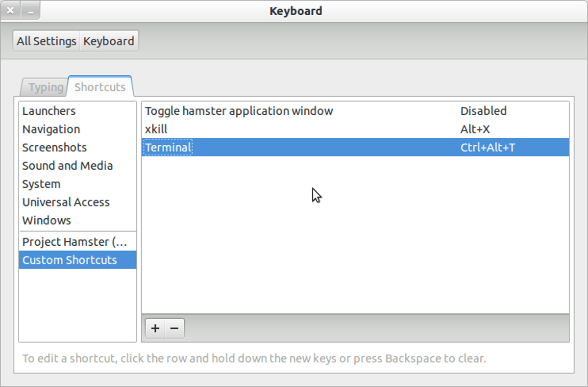Open System shortcuts category

click(41, 184)
